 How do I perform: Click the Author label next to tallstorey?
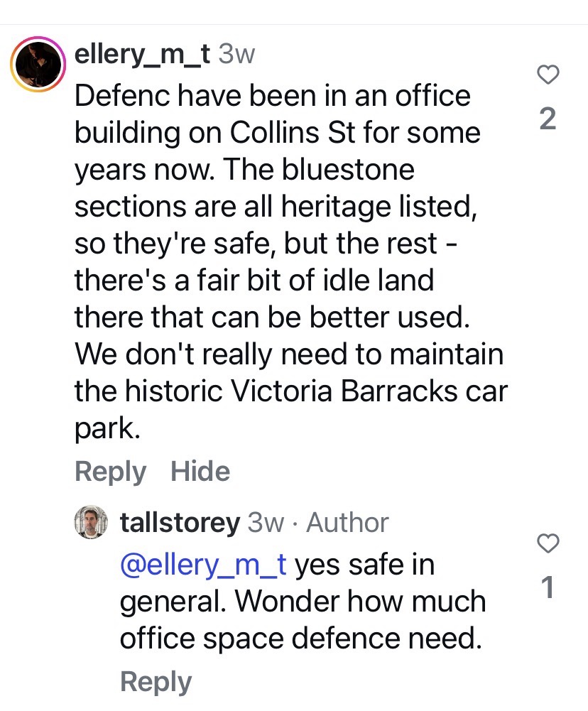point(348,523)
